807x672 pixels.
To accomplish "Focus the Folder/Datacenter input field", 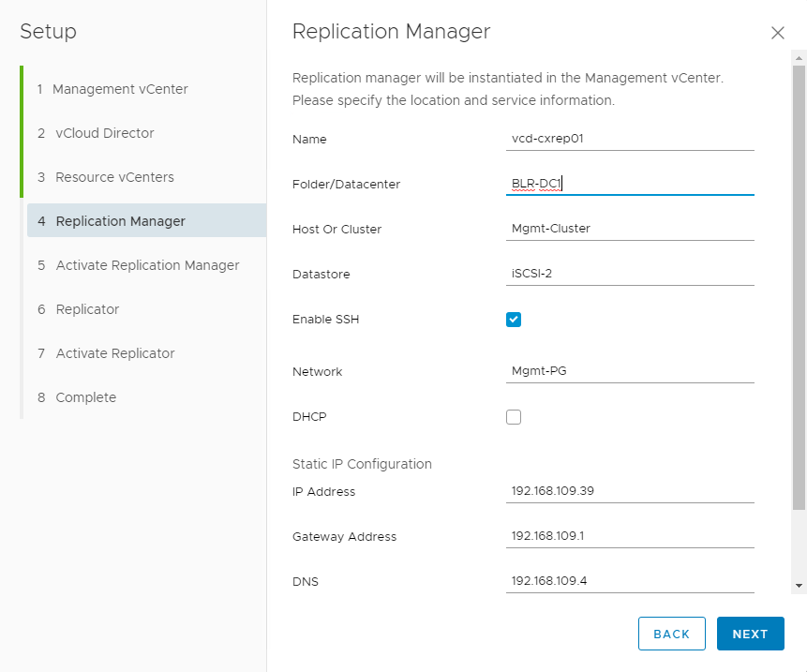I will [x=629, y=184].
